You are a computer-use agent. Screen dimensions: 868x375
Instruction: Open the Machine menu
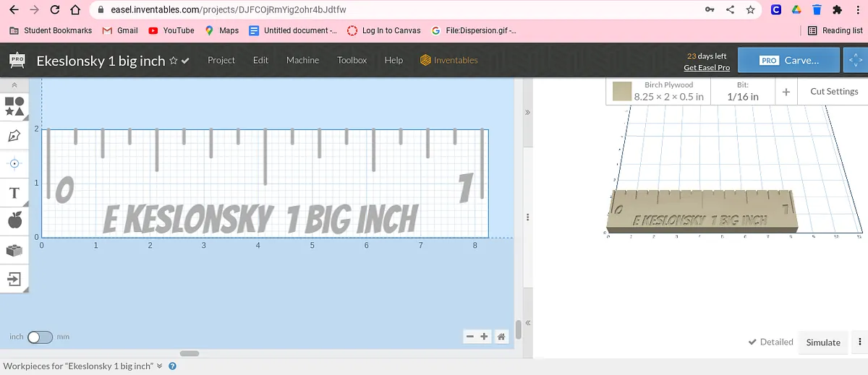pos(302,60)
